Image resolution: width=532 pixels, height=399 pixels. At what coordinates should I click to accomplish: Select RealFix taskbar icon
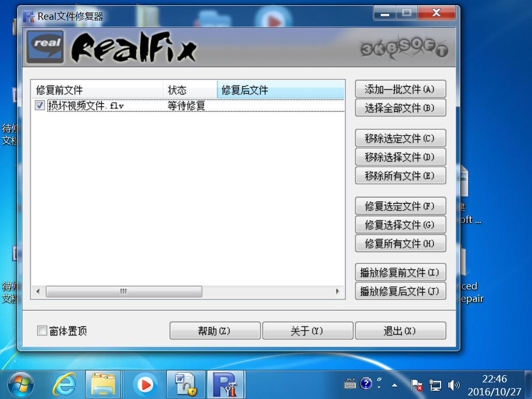tap(226, 385)
